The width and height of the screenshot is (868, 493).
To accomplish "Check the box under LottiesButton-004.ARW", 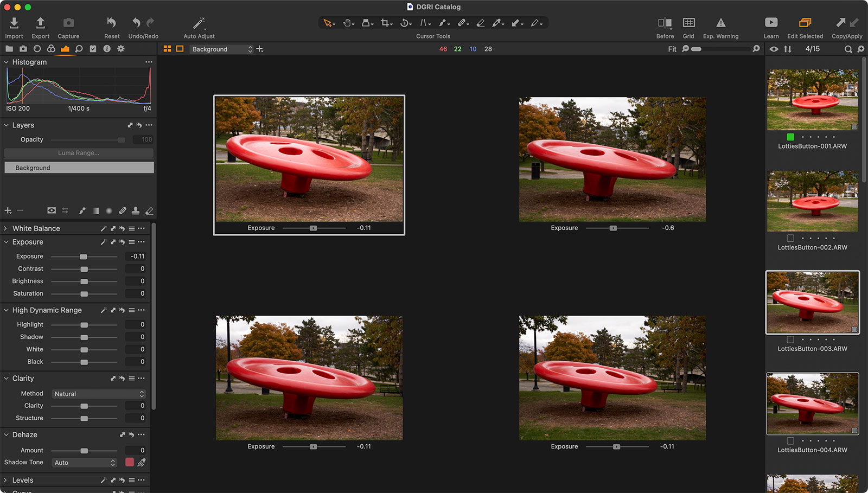I will pos(790,441).
